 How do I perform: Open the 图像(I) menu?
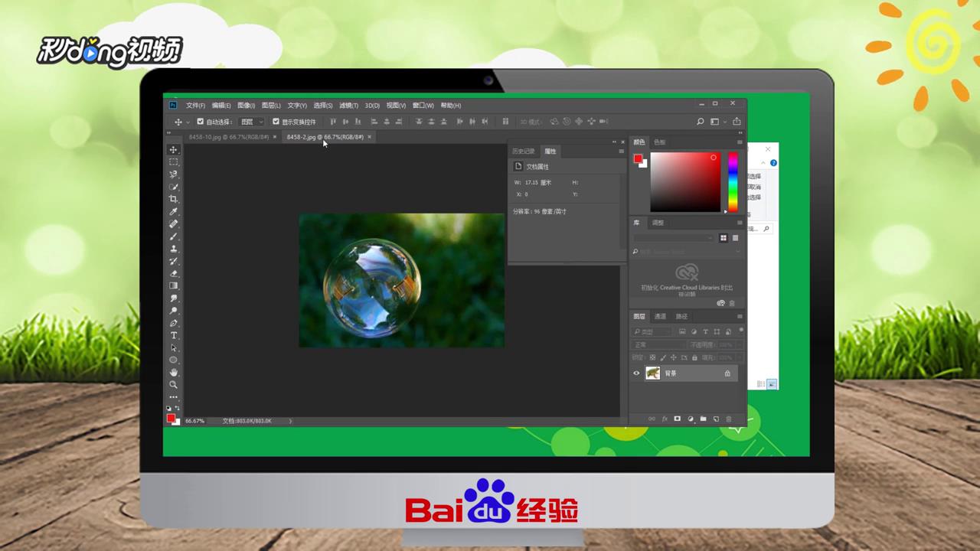click(x=246, y=106)
